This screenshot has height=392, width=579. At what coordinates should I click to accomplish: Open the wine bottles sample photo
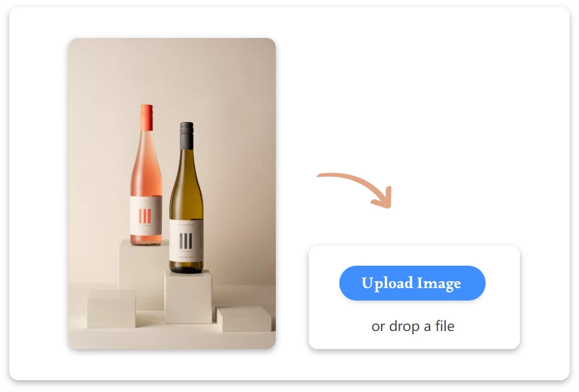click(x=172, y=194)
